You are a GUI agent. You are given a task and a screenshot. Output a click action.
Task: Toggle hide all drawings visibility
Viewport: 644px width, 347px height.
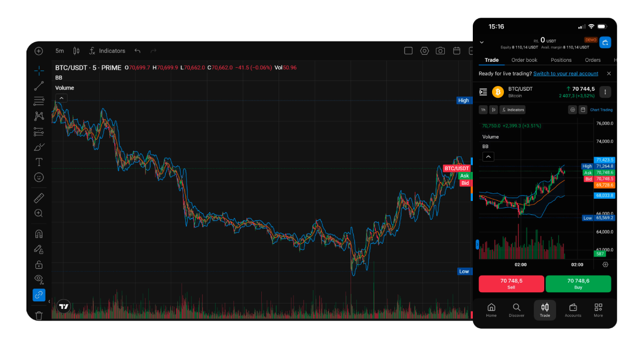(x=39, y=279)
